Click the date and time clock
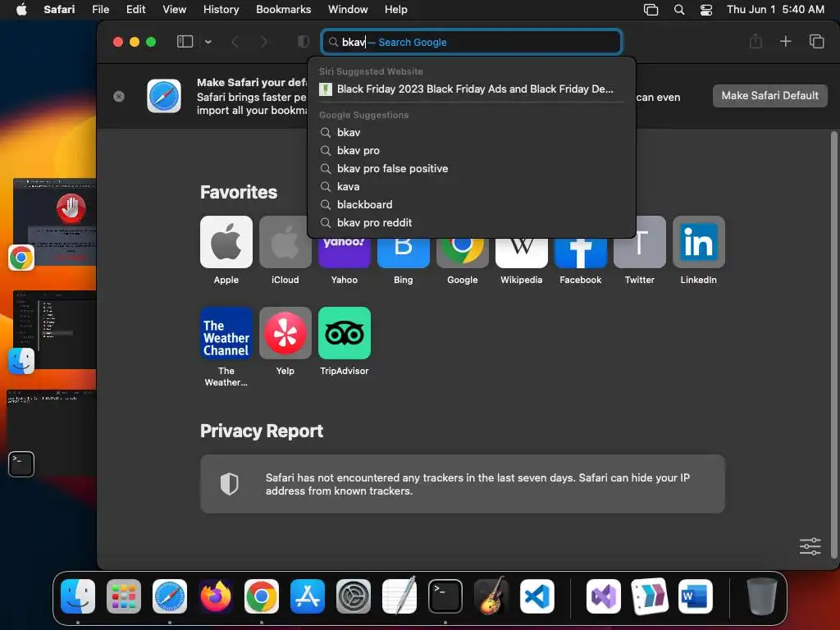The width and height of the screenshot is (840, 630). (775, 9)
